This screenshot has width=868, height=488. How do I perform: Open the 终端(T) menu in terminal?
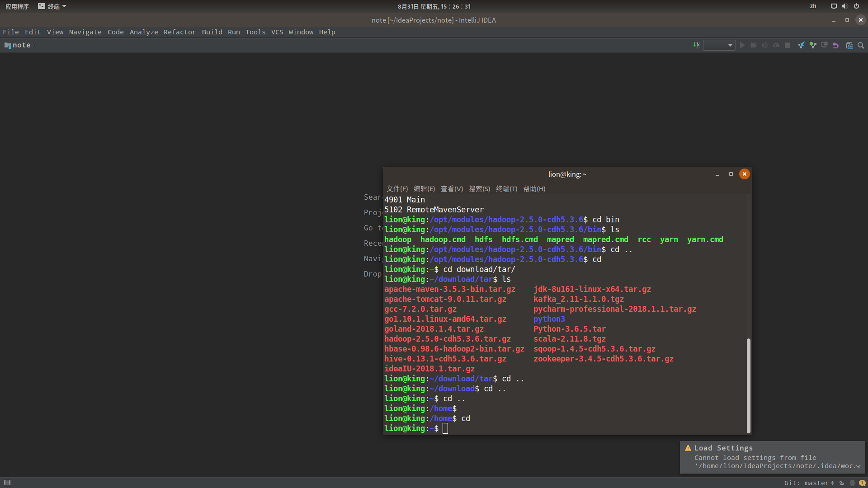(506, 189)
